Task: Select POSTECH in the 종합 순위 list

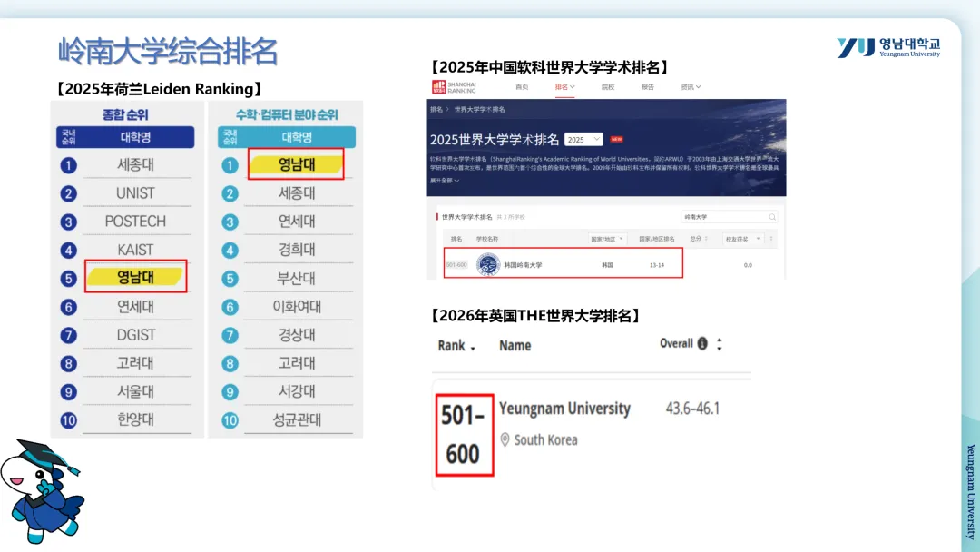Action: point(135,222)
